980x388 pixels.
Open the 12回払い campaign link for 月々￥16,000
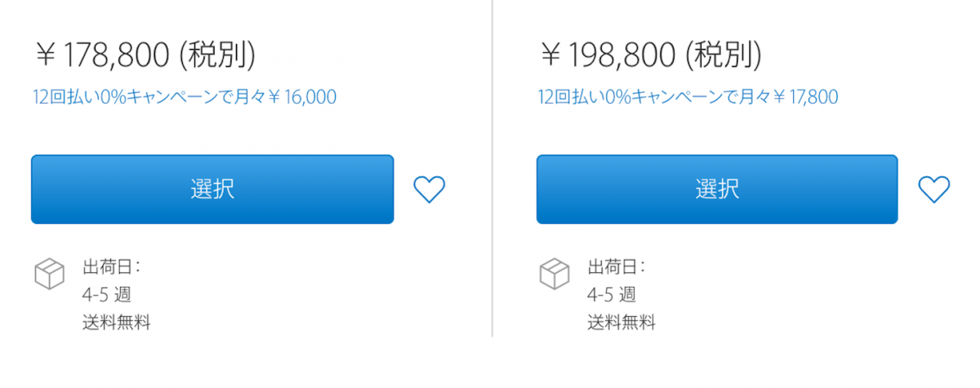click(x=185, y=97)
